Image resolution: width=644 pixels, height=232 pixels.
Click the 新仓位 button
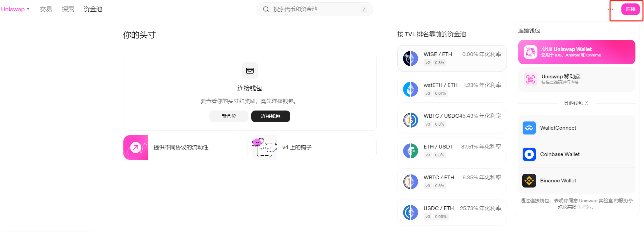[x=229, y=116]
